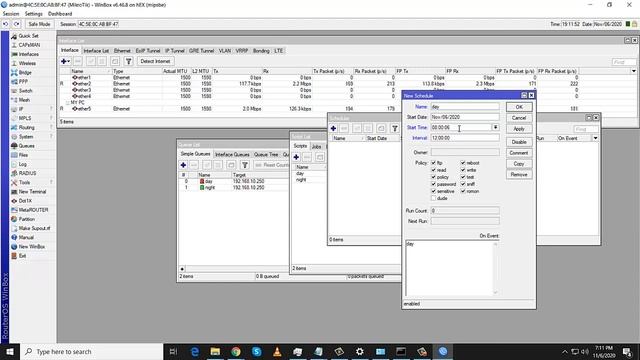The image size is (640, 360).
Task: Open Chrome from the taskbar
Action: [236, 351]
